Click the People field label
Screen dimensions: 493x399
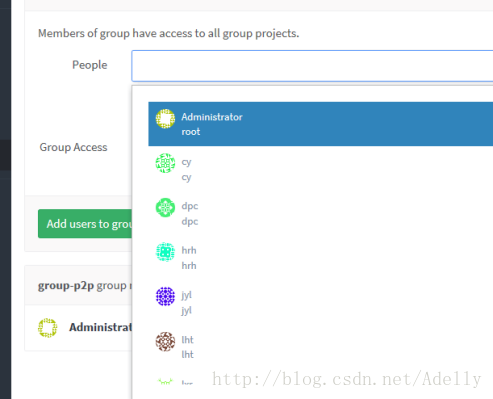tap(90, 65)
